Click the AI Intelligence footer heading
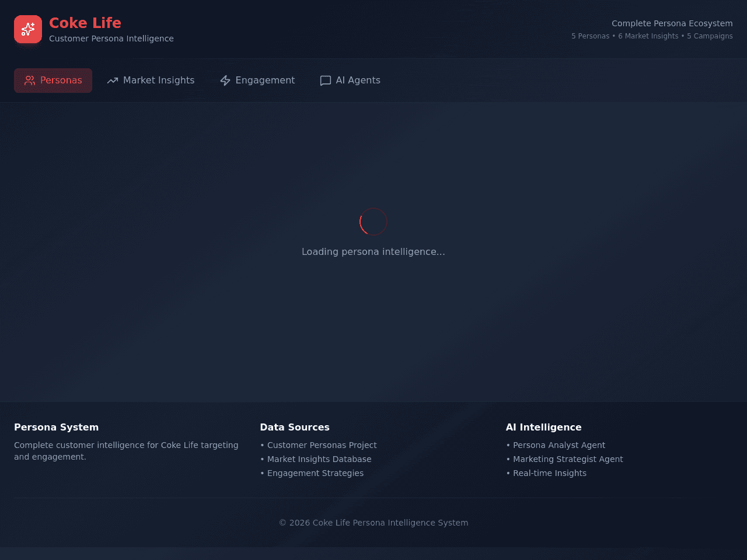 [x=544, y=428]
